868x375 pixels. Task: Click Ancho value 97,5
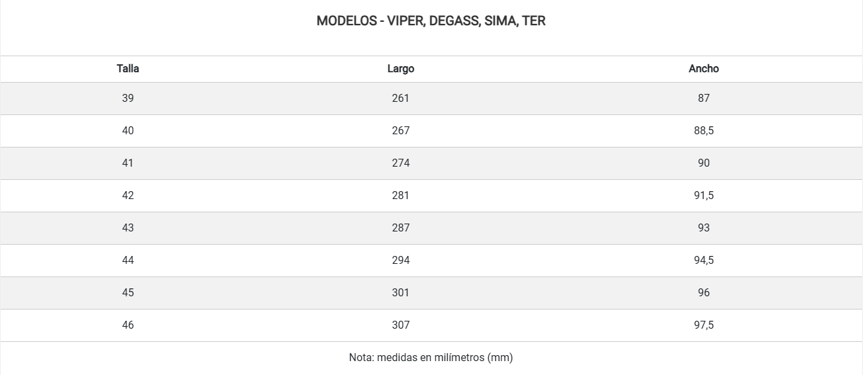point(703,325)
